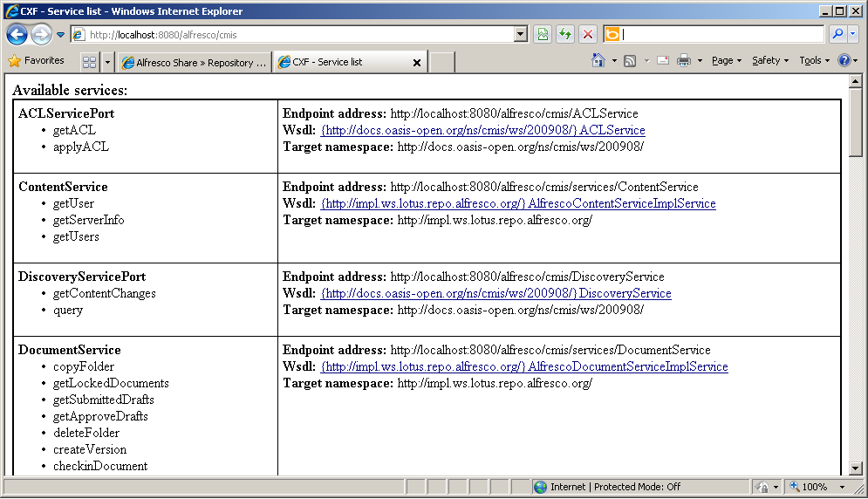Viewport: 868px width, 499px height.
Task: Click the getACL operation text
Action: 74,130
